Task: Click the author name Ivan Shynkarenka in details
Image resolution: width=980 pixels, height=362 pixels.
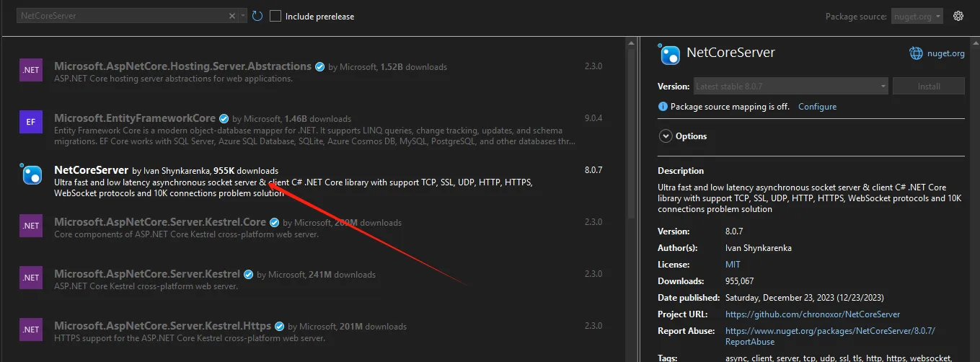Action: tap(759, 248)
